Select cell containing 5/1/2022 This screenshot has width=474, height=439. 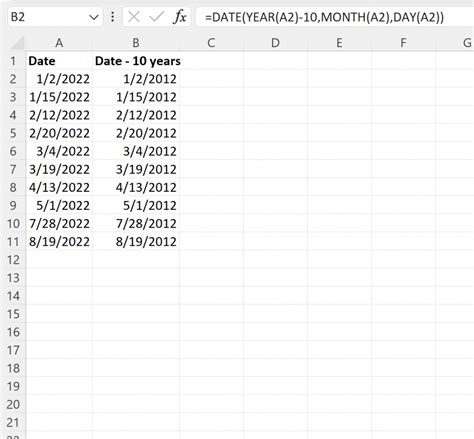[59, 205]
